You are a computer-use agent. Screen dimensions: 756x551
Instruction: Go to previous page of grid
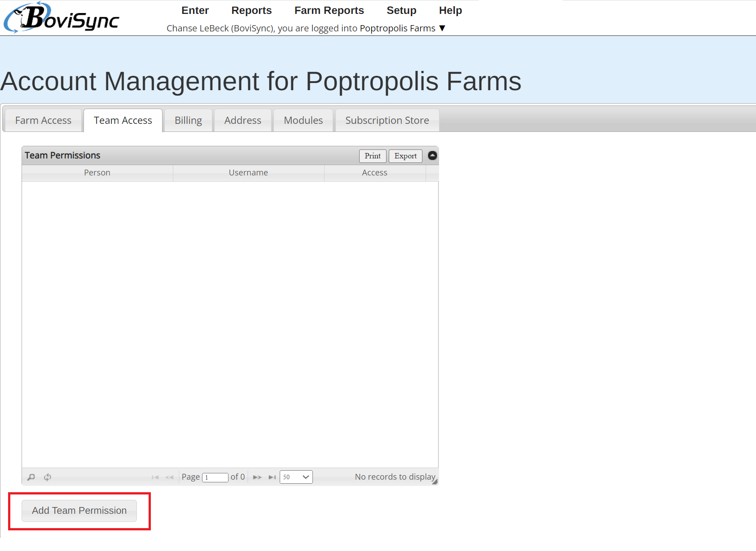click(169, 477)
